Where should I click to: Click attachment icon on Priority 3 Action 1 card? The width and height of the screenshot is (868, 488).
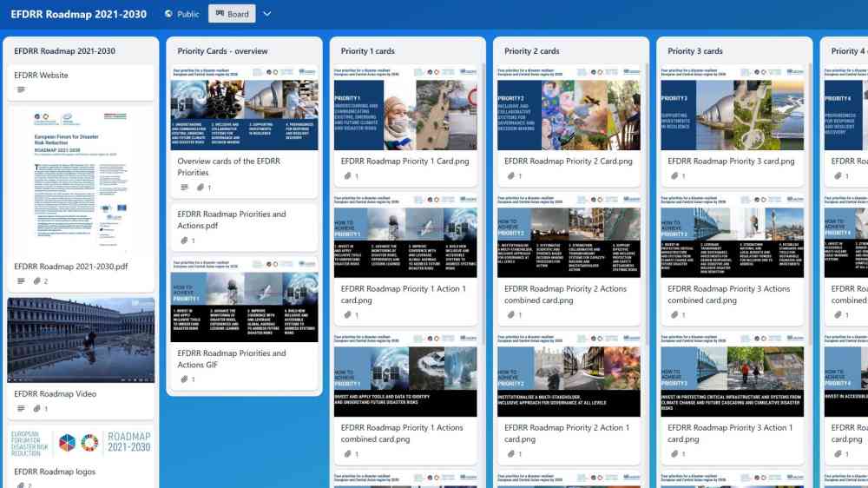click(x=674, y=454)
